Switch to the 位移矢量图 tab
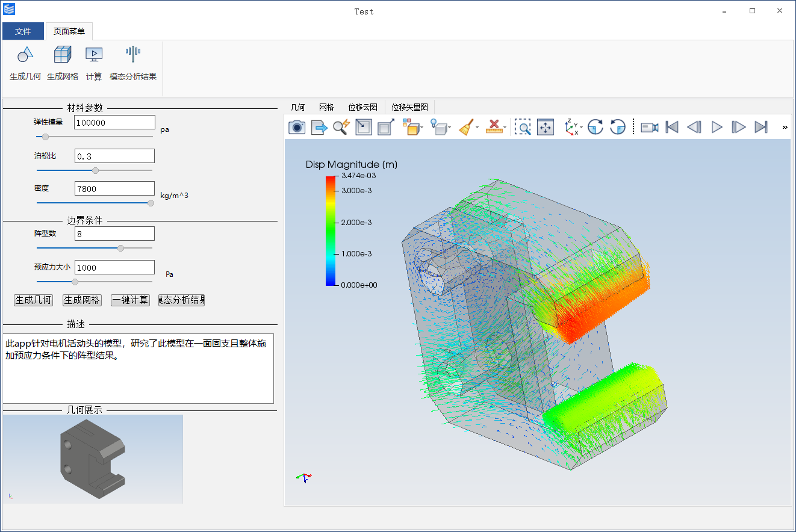 (x=409, y=107)
